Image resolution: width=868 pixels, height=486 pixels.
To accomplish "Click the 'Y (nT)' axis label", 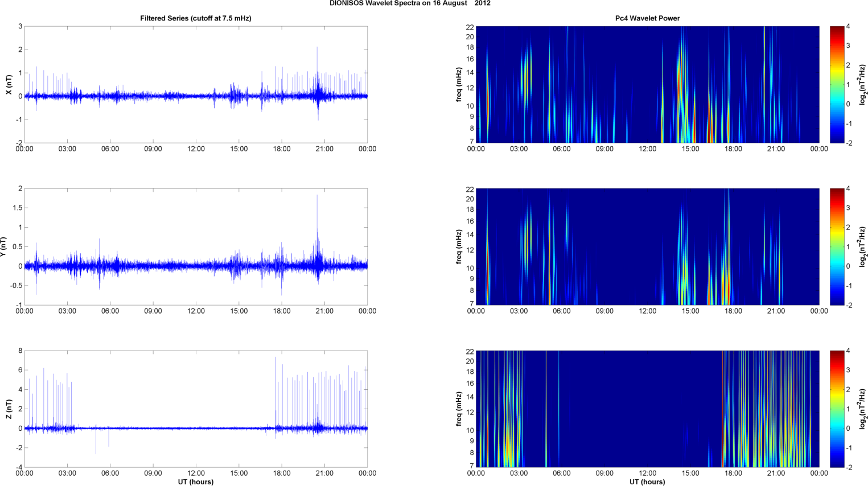I will pyautogui.click(x=4, y=247).
